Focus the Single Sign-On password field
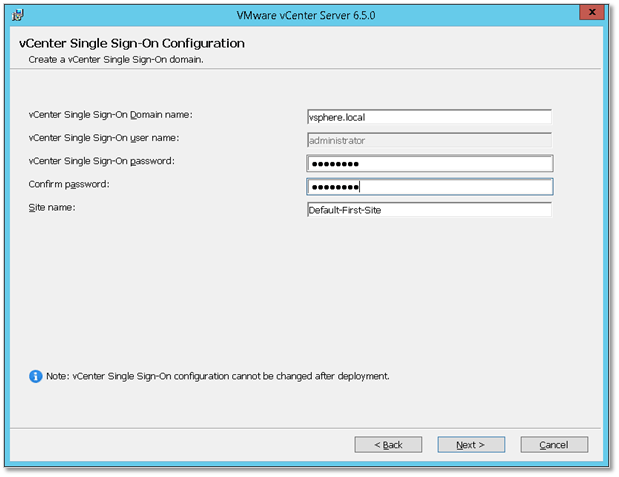Image resolution: width=619 pixels, height=477 pixels. (430, 163)
